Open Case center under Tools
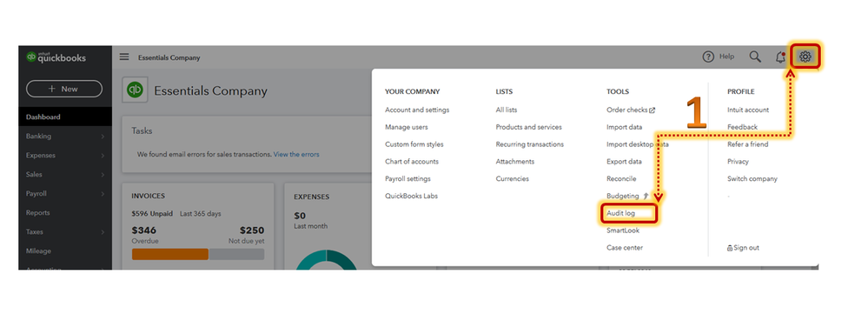868x314 pixels. point(625,248)
